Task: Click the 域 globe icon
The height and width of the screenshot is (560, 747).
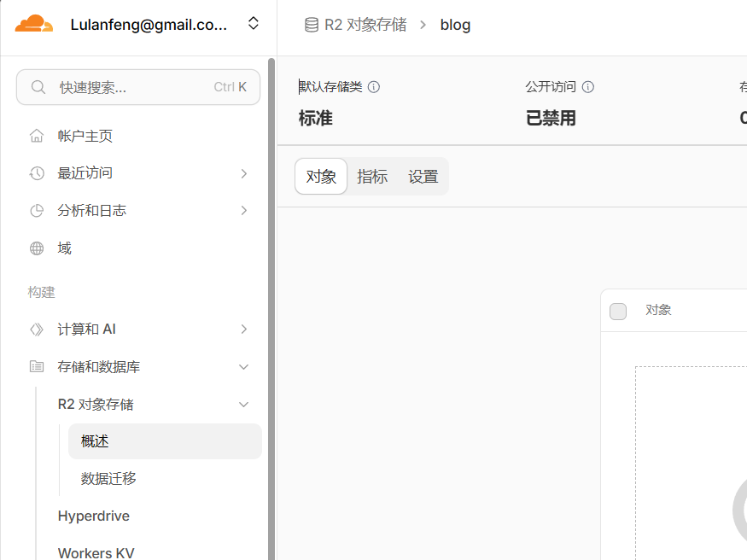Action: [x=37, y=248]
